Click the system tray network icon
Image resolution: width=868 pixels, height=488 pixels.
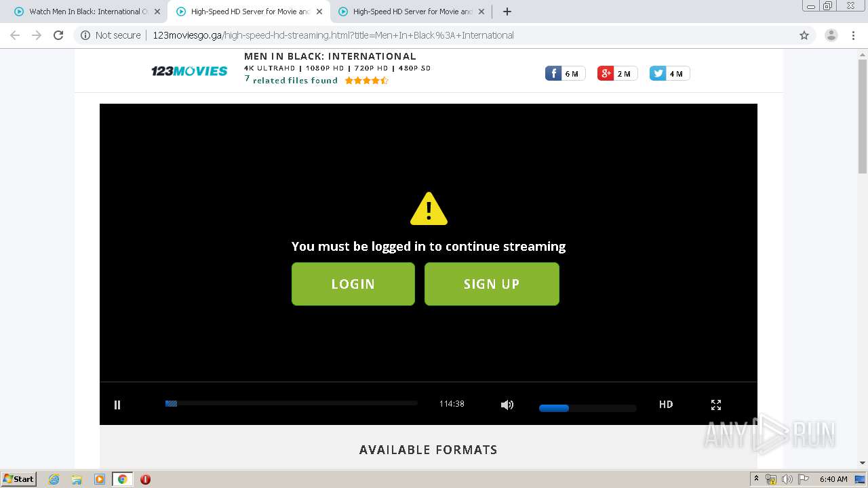[x=771, y=479]
